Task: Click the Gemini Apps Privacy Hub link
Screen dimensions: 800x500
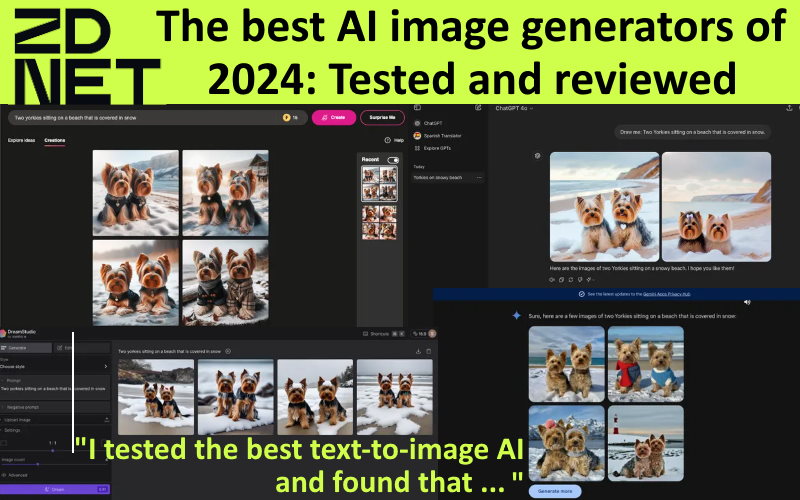Action: point(663,295)
